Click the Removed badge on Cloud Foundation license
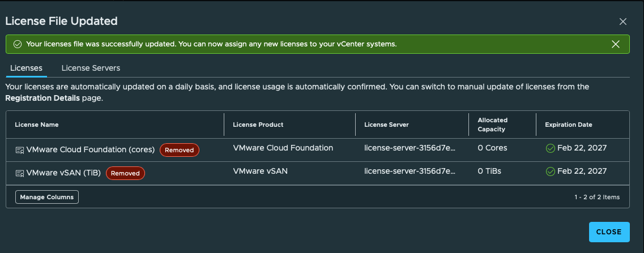 click(x=180, y=150)
